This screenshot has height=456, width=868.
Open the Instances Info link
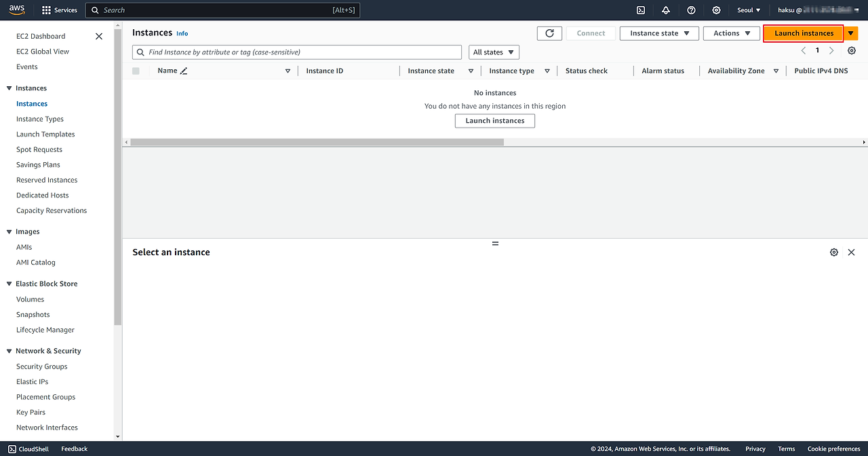pos(182,33)
